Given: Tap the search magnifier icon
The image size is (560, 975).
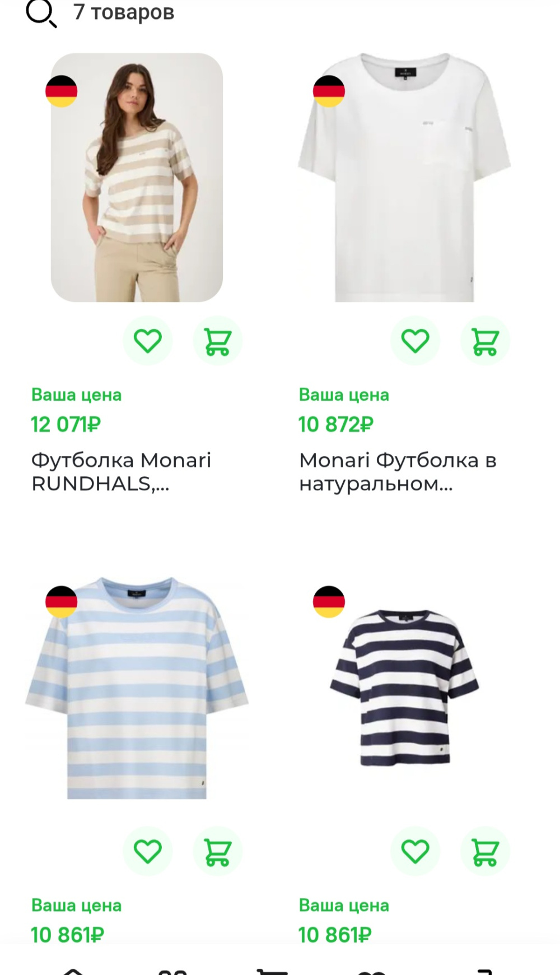Looking at the screenshot, I should pos(41,13).
